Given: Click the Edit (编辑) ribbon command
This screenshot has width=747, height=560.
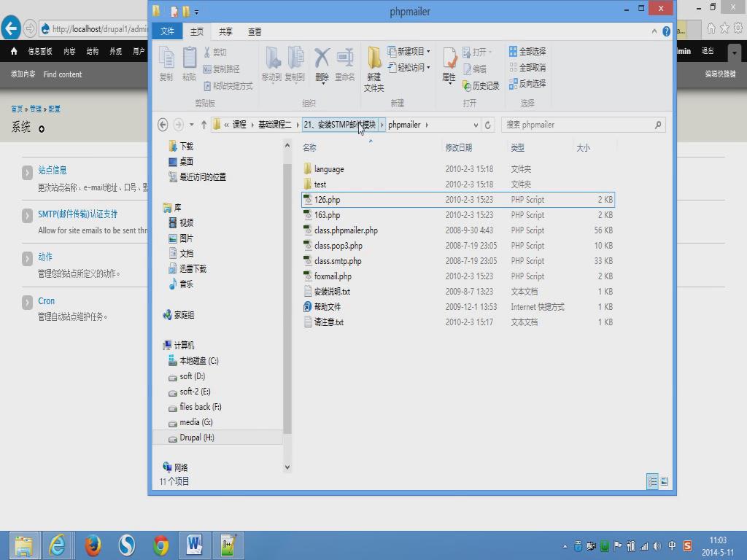Looking at the screenshot, I should [475, 69].
